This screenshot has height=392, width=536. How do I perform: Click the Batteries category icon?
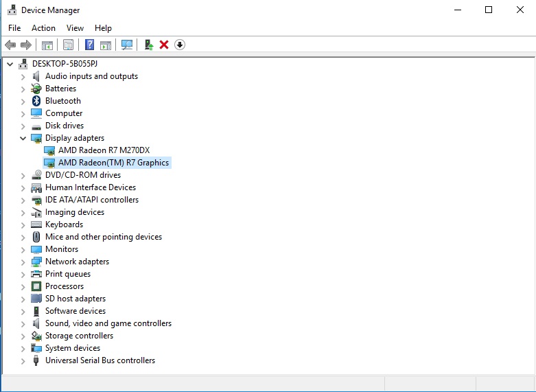coord(36,89)
